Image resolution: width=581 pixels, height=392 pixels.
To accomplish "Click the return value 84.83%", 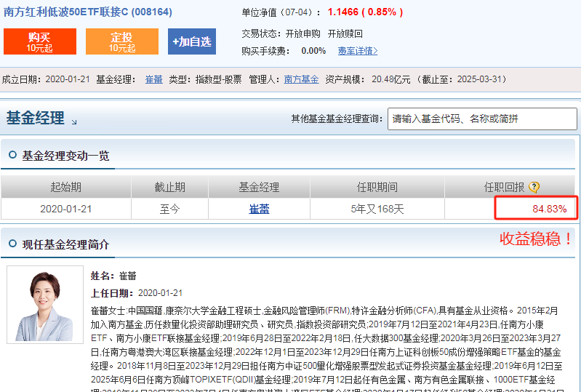I will pyautogui.click(x=550, y=209).
